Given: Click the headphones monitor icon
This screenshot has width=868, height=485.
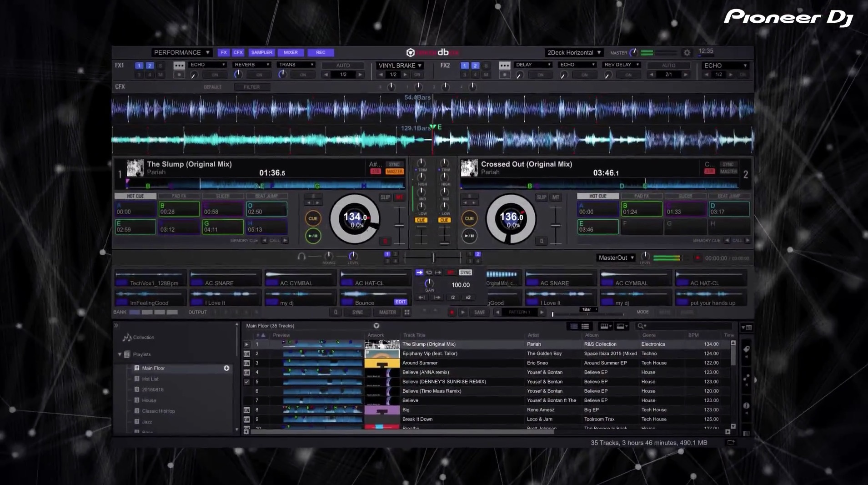Looking at the screenshot, I should [x=301, y=257].
